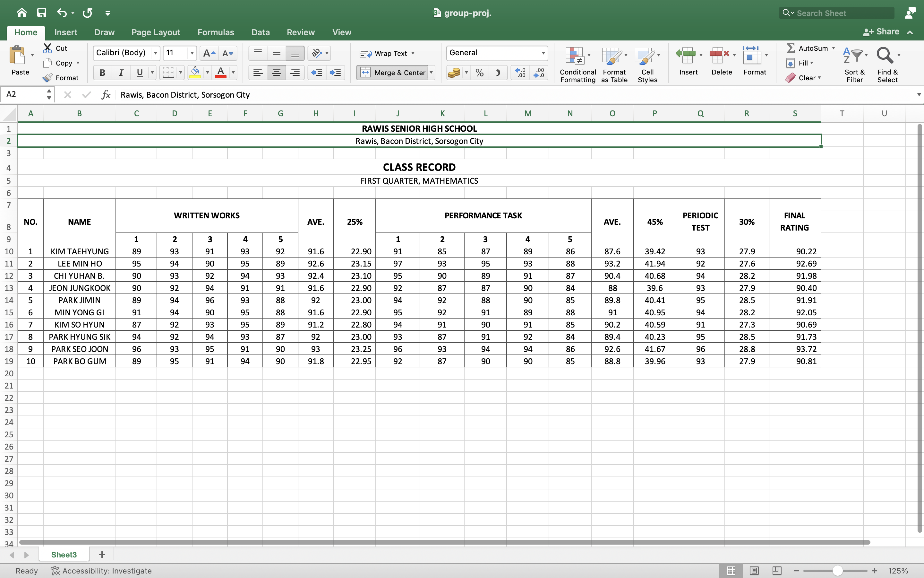The height and width of the screenshot is (578, 924).
Task: Add a new sheet with plus button
Action: (x=102, y=555)
